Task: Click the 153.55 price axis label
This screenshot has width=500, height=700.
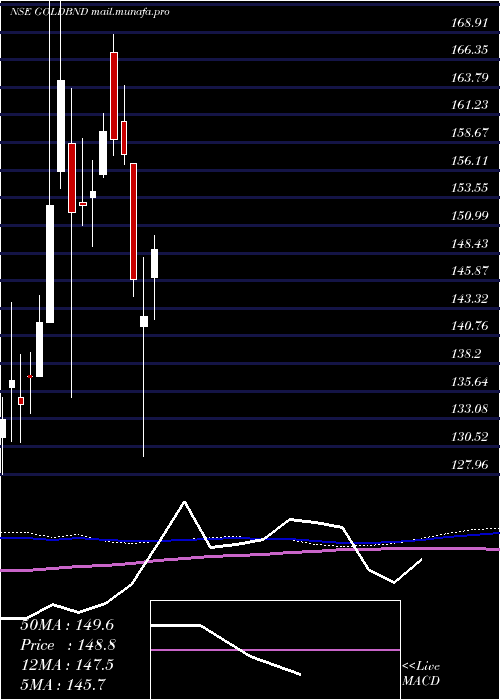Action: [x=469, y=188]
